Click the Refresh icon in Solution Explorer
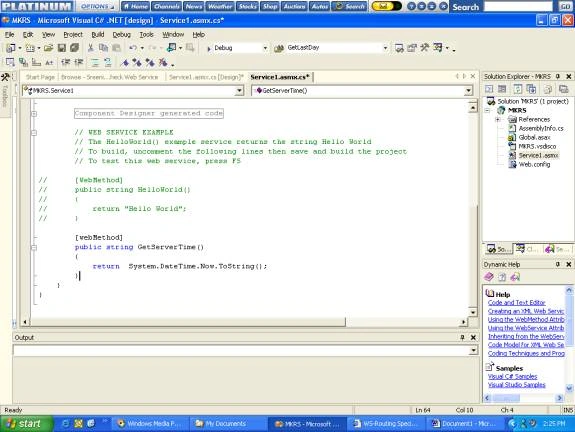Screen dimensions: 575x432 pos(517,89)
